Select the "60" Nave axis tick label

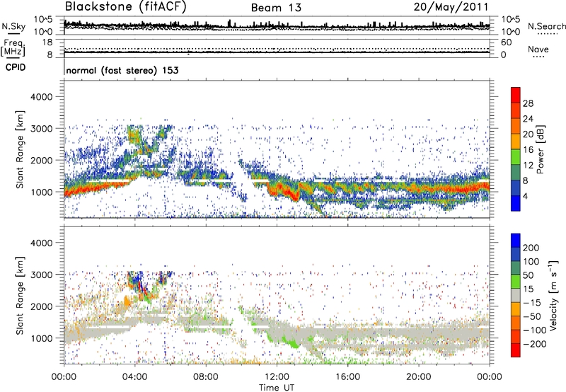tap(506, 42)
